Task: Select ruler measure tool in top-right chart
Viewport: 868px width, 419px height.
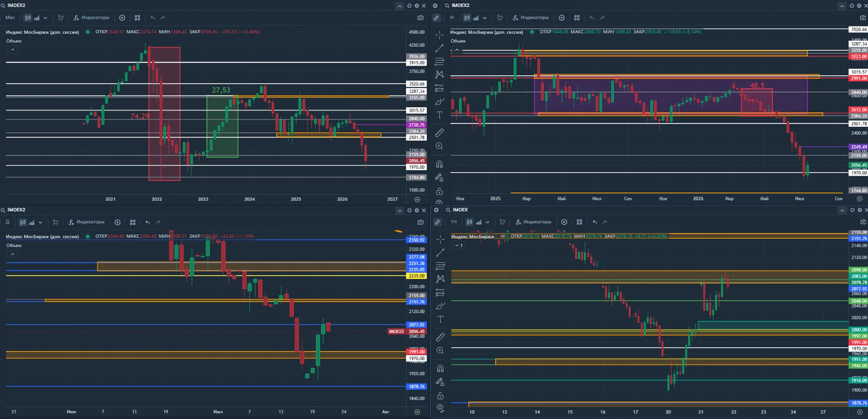Action: (439, 133)
